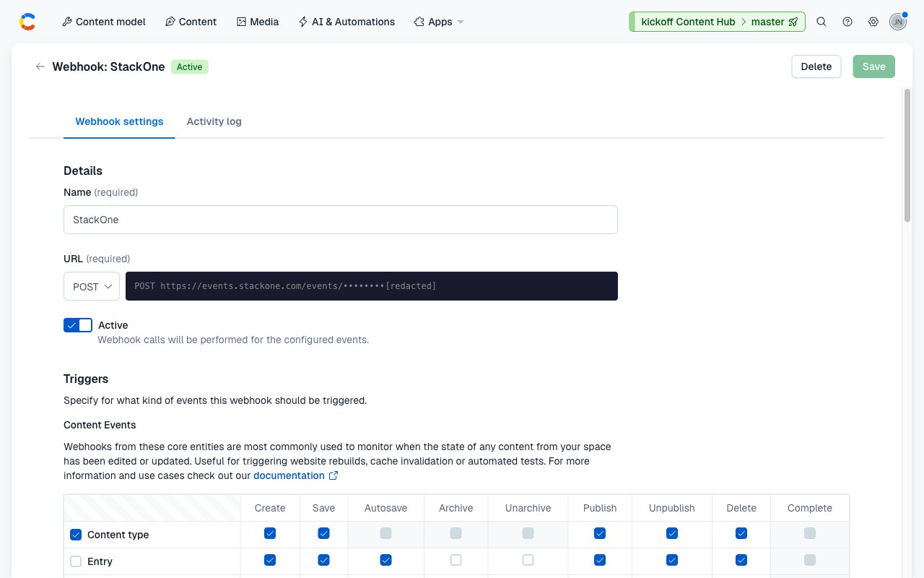Toggle Entry Unpublish checkbox
This screenshot has height=578, width=924.
[x=672, y=560]
